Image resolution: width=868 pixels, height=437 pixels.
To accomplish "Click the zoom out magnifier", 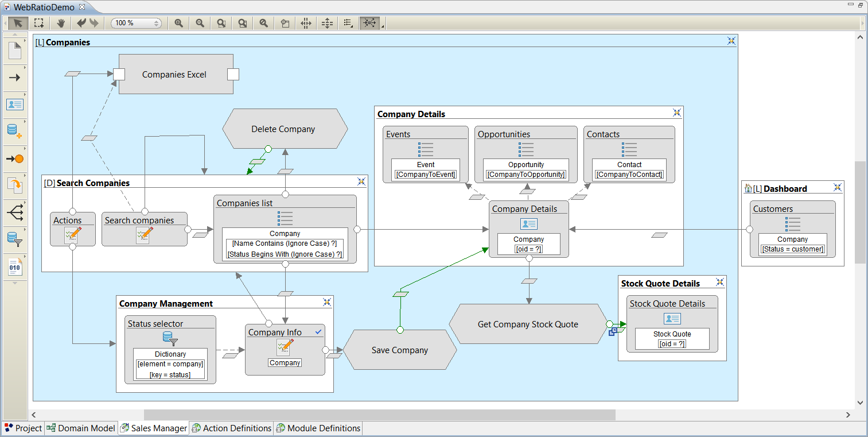I will point(200,23).
